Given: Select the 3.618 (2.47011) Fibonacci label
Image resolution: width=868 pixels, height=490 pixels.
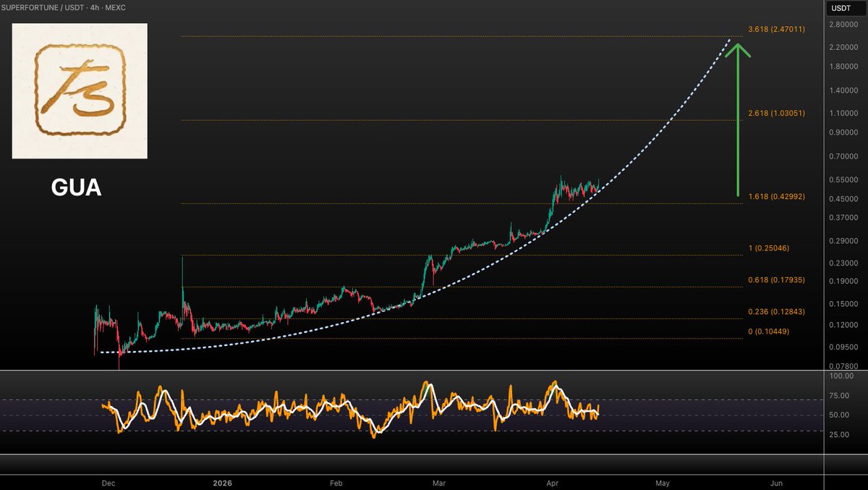Looking at the screenshot, I should 775,29.
